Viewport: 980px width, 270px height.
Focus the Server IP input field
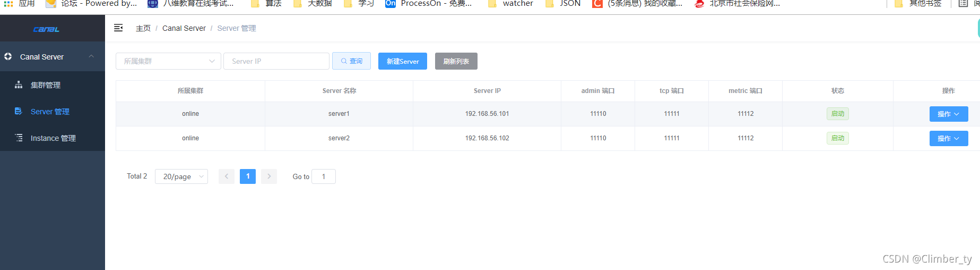(x=276, y=61)
